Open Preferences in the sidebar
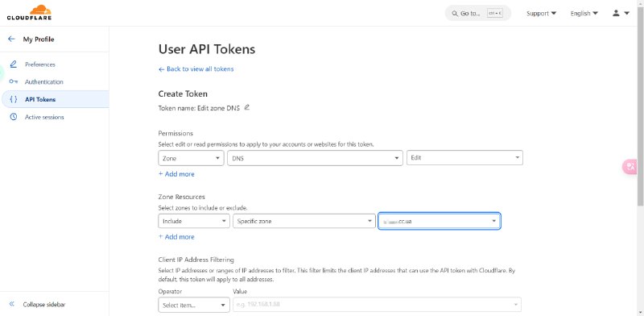Image resolution: width=644 pixels, height=316 pixels. [39, 64]
